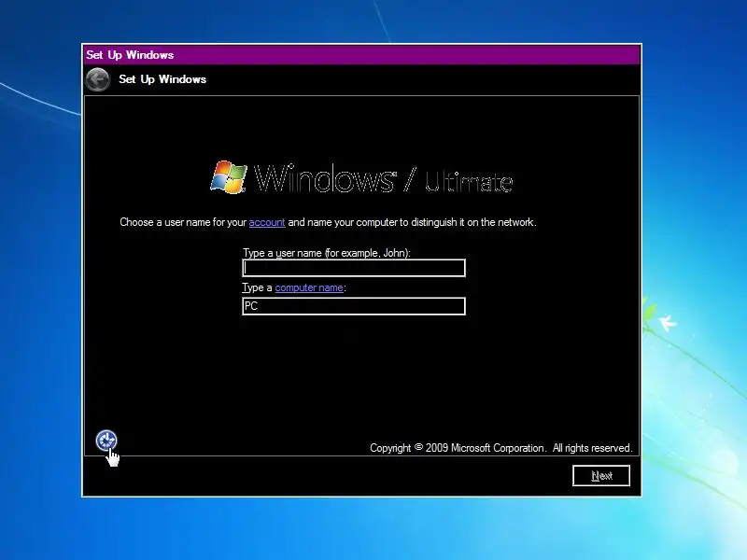Image resolution: width=747 pixels, height=560 pixels.
Task: Click the back arrow button
Action: click(x=98, y=79)
